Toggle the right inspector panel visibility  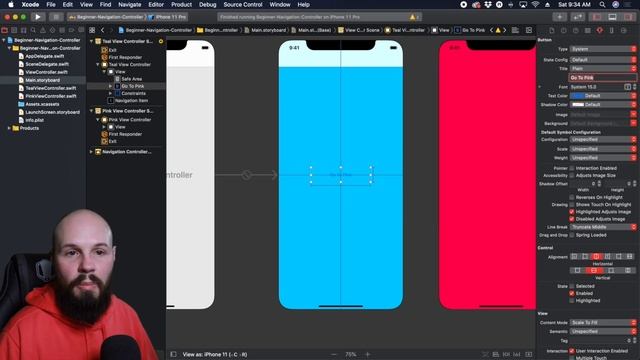click(628, 17)
